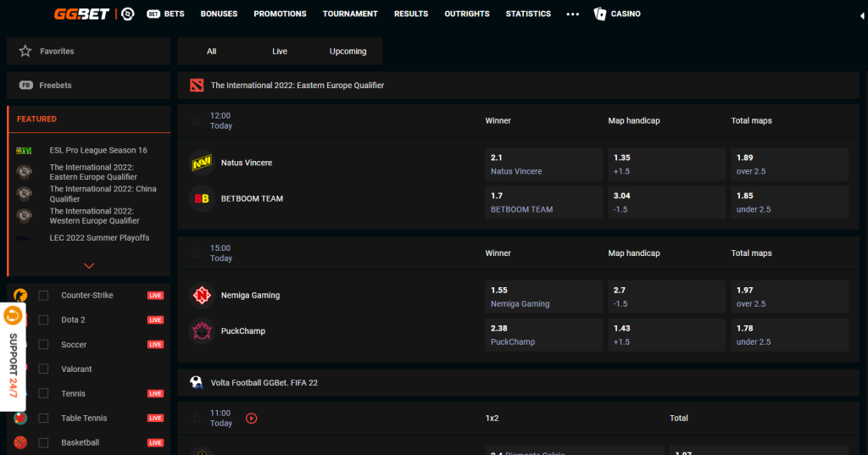The width and height of the screenshot is (868, 455).
Task: Tick the Valorant checkbox
Action: coord(43,369)
